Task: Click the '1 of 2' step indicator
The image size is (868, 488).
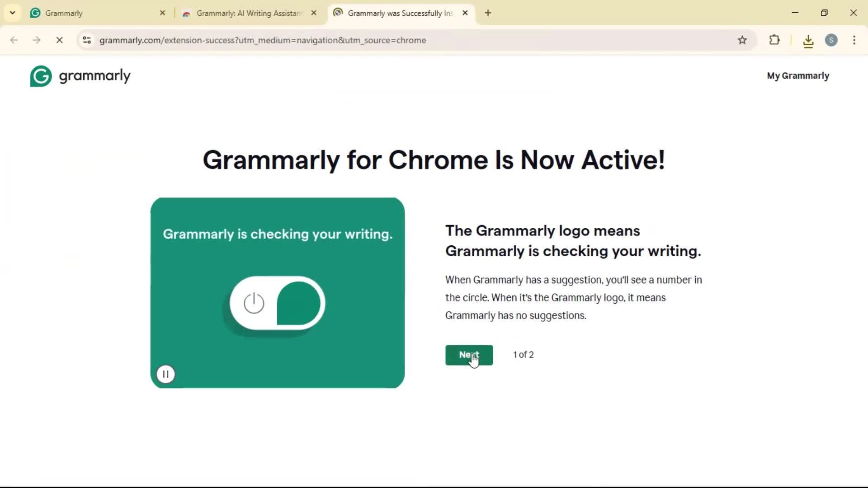Action: click(524, 355)
